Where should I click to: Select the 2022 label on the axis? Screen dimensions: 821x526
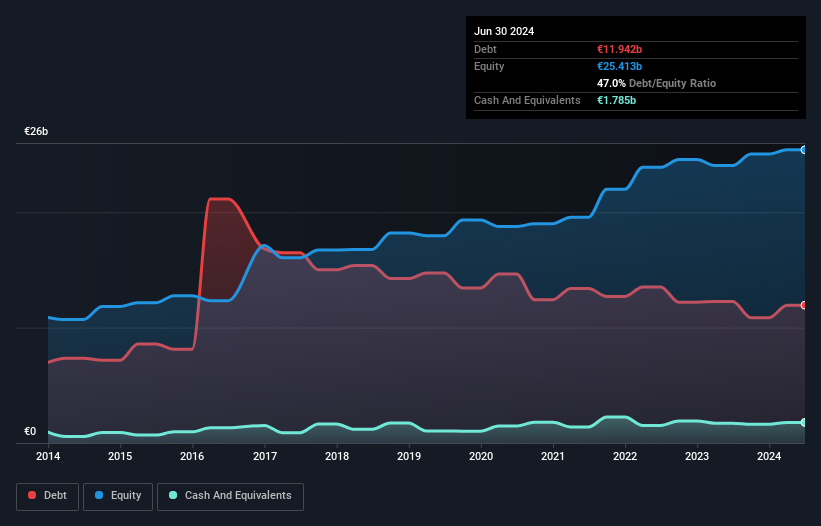[x=625, y=456]
